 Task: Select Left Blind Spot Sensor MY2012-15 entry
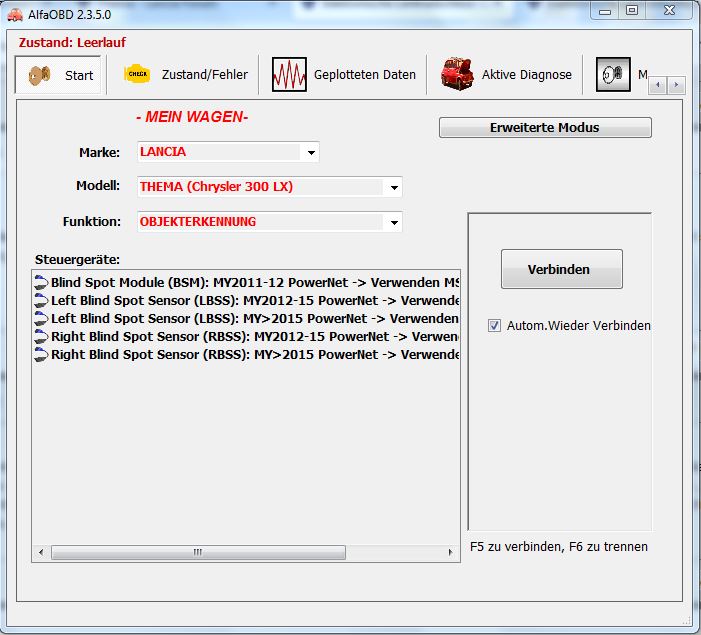point(250,300)
